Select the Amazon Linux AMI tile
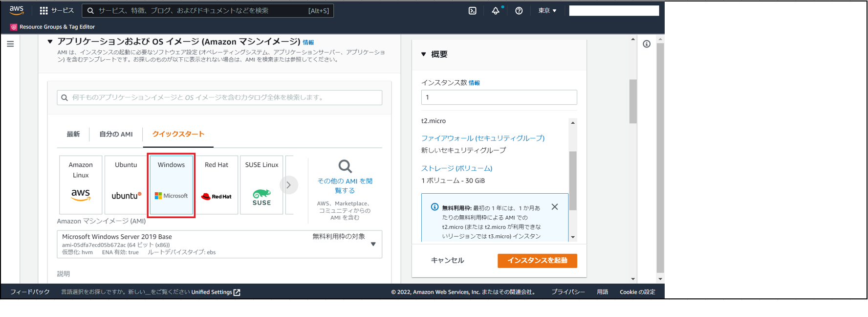Image resolution: width=868 pixels, height=317 pixels. click(81, 185)
